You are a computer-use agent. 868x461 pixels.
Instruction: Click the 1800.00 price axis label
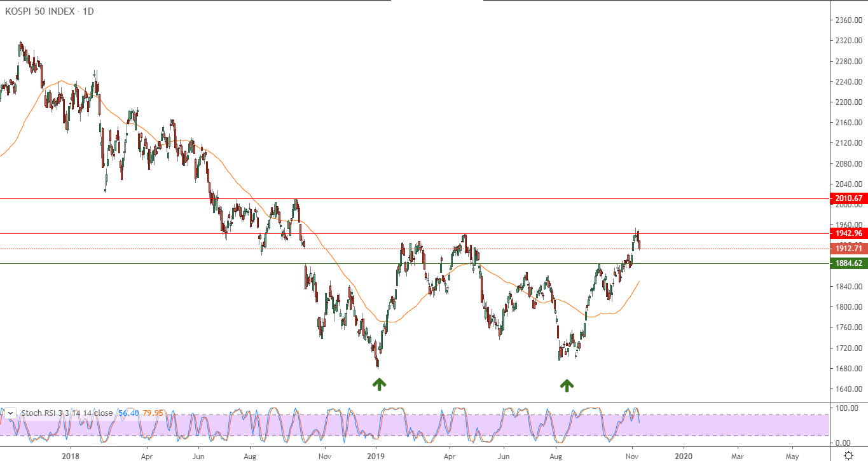point(849,307)
